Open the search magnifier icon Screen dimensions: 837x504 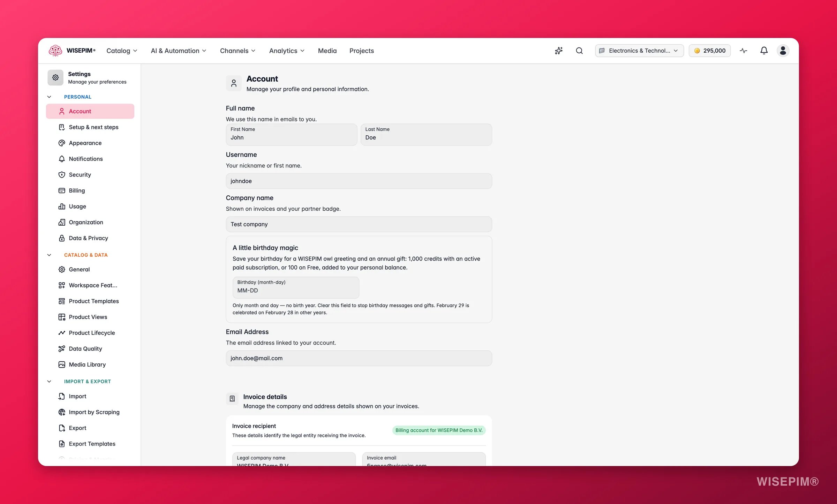(x=579, y=51)
